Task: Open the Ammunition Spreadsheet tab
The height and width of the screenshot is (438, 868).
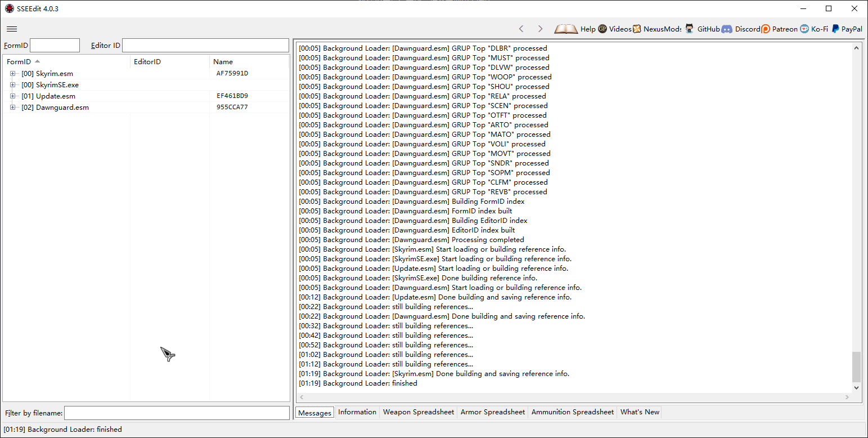Action: [x=573, y=412]
